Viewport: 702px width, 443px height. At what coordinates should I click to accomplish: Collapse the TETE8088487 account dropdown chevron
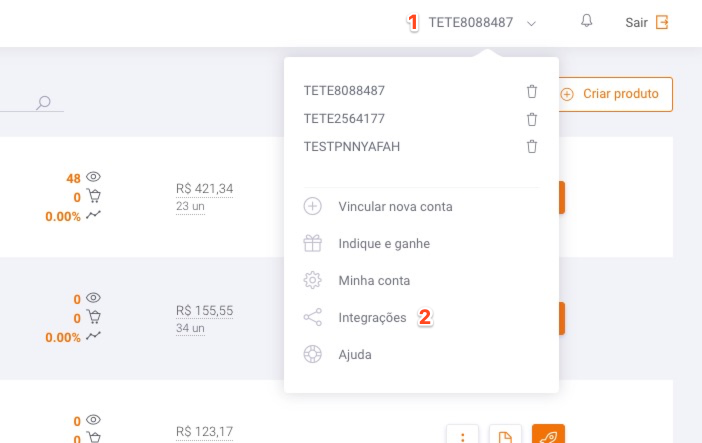(x=531, y=23)
